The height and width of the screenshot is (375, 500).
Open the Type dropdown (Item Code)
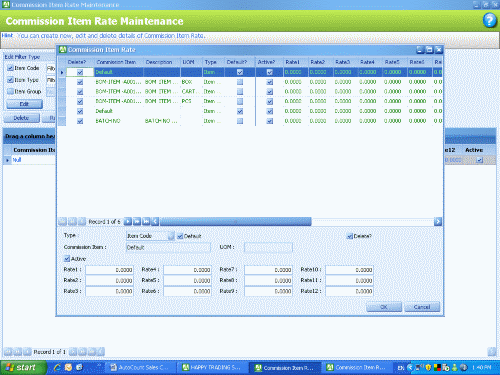(x=171, y=236)
